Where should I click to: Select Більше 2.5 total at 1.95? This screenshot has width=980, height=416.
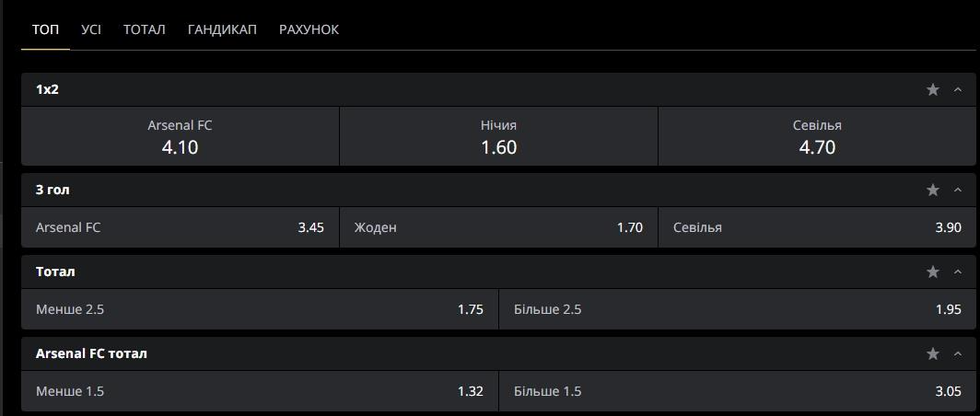[737, 309]
